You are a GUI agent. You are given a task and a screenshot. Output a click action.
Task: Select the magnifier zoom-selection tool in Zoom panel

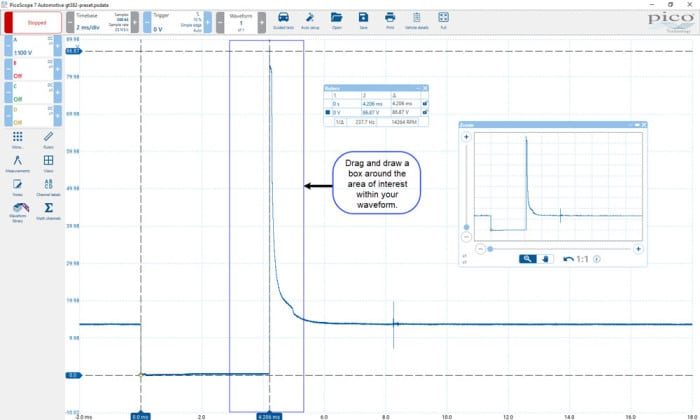click(x=527, y=259)
